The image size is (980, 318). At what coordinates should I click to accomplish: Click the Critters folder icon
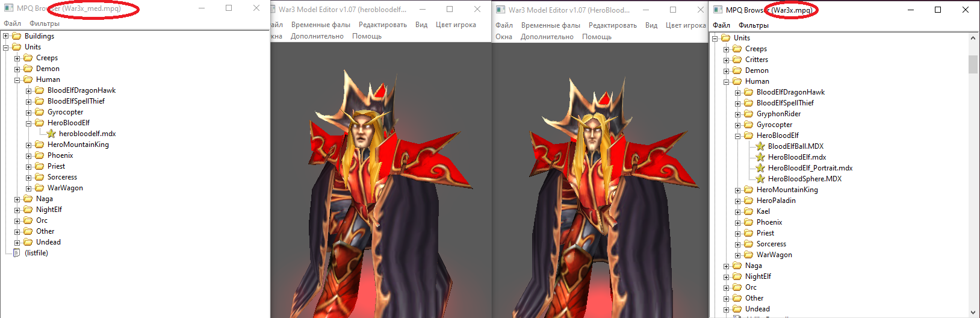(x=737, y=60)
